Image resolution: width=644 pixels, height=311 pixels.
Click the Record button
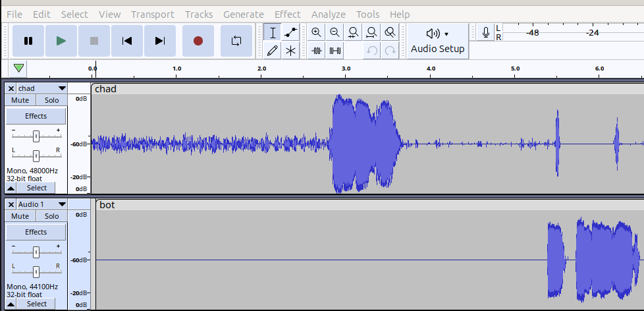pos(198,41)
